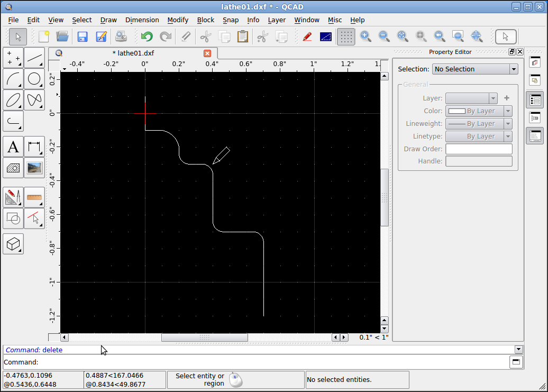
Task: Toggle the floating command line button
Action: [x=516, y=362]
